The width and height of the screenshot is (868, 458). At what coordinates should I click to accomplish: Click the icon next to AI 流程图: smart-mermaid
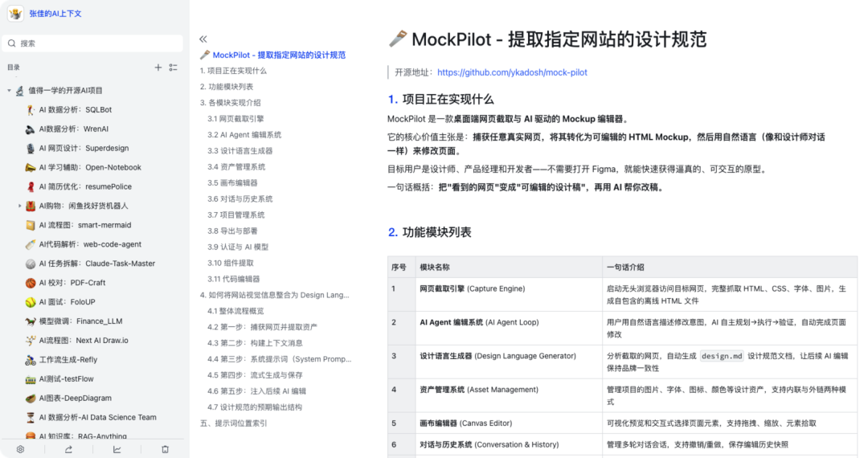[31, 225]
